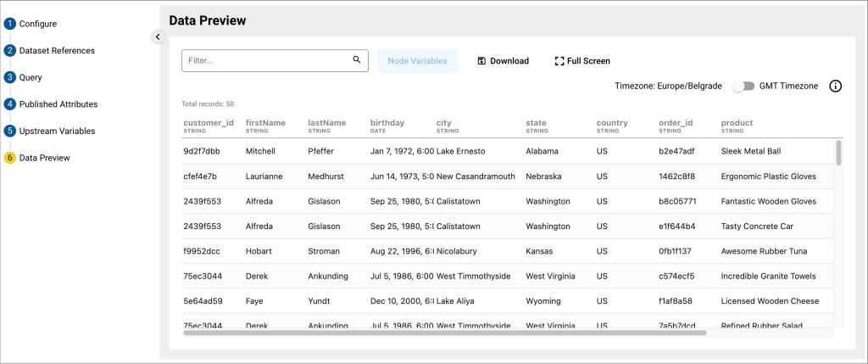Open data preview in Full Screen
The height and width of the screenshot is (364, 868).
tap(582, 61)
